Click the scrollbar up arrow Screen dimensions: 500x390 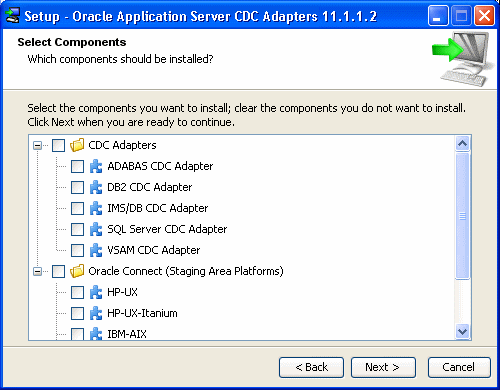pos(462,144)
